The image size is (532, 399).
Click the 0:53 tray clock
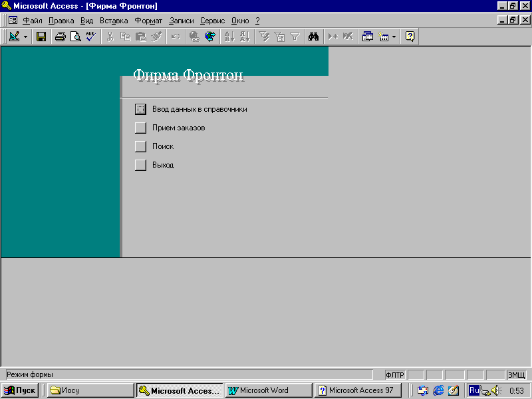(x=517, y=391)
